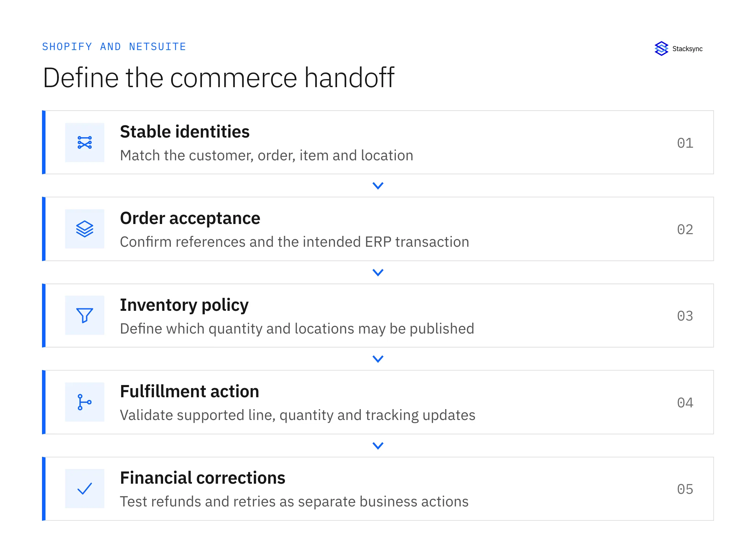Screen dimensions: 756x560
Task: Click the chevron below Inventory policy card
Action: 378,359
